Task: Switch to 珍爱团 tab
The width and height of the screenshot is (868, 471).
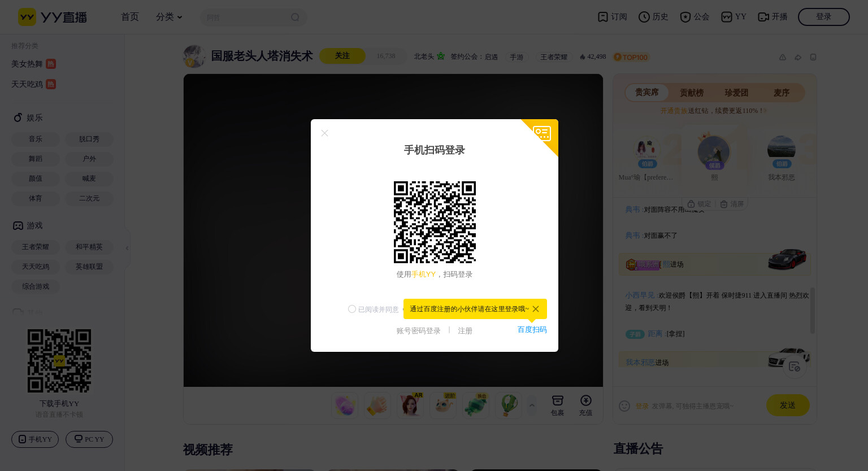Action: pyautogui.click(x=736, y=93)
